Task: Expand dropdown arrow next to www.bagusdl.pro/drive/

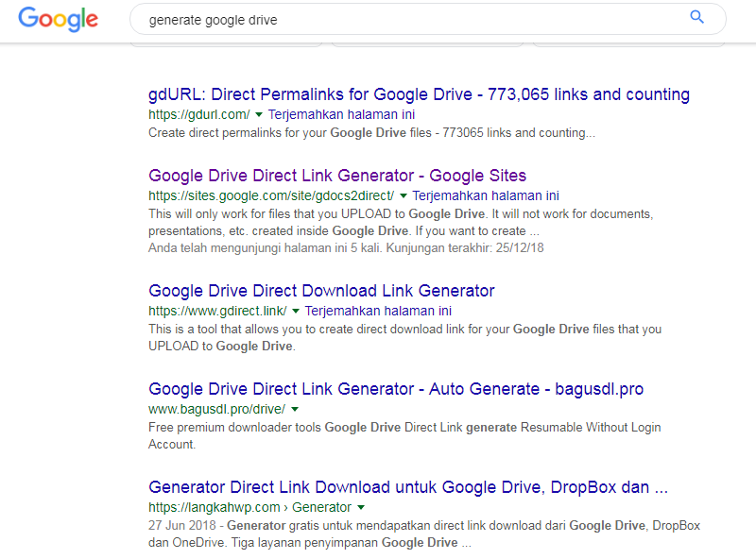Action: pyautogui.click(x=295, y=409)
